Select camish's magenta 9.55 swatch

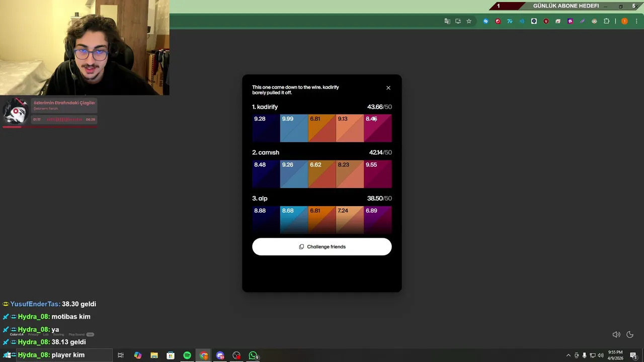pos(378,174)
